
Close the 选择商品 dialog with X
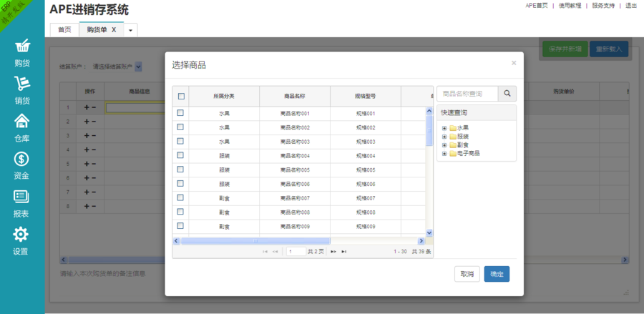tap(514, 63)
